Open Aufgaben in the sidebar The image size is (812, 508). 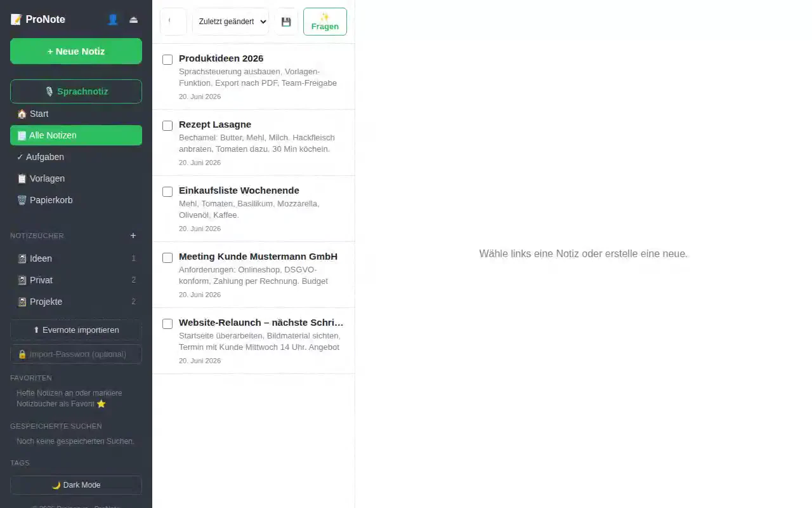click(x=76, y=157)
